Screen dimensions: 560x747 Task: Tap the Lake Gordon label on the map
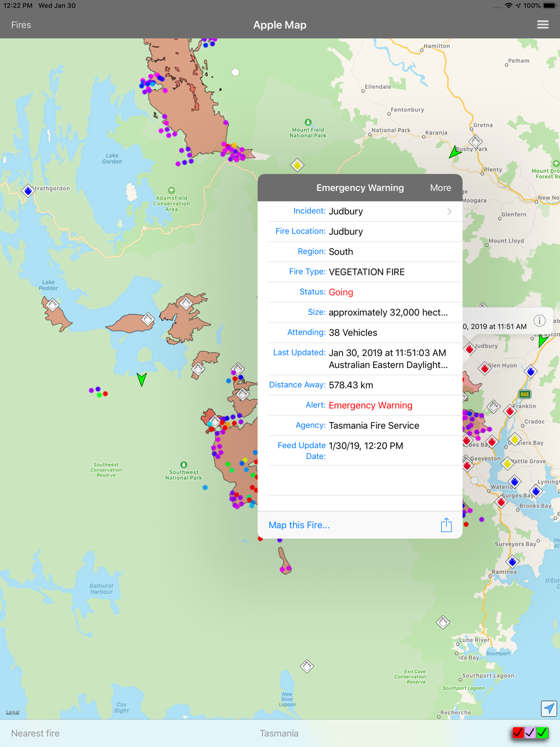click(x=112, y=158)
